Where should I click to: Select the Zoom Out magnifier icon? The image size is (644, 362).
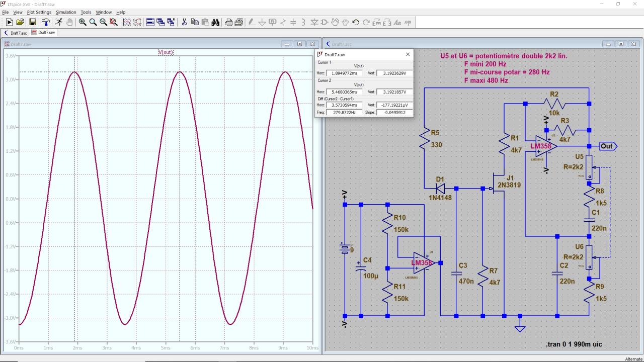click(103, 22)
